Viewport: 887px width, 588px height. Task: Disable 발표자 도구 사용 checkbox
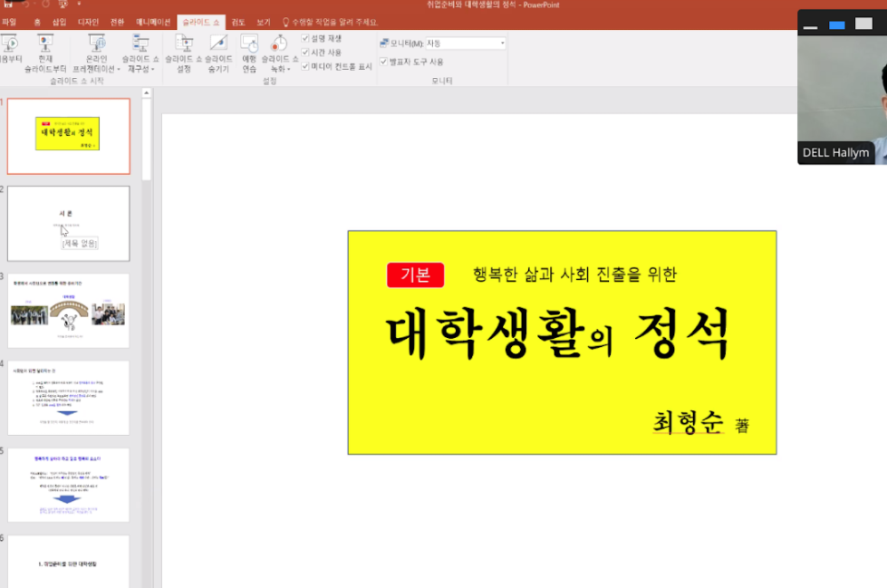coord(383,62)
